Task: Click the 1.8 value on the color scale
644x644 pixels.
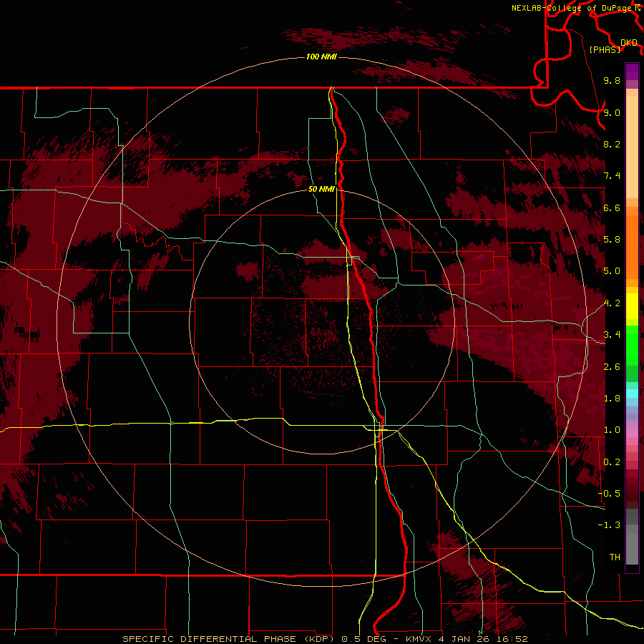Action: [612, 399]
